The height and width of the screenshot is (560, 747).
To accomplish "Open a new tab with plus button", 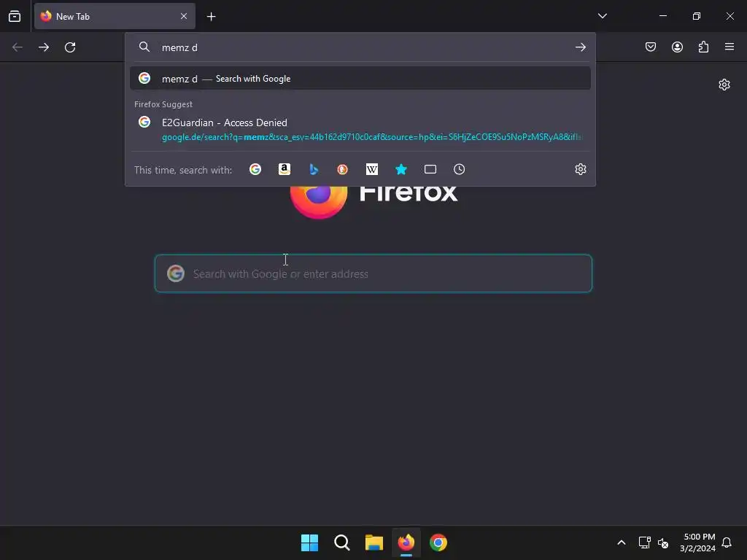I will pos(211,17).
